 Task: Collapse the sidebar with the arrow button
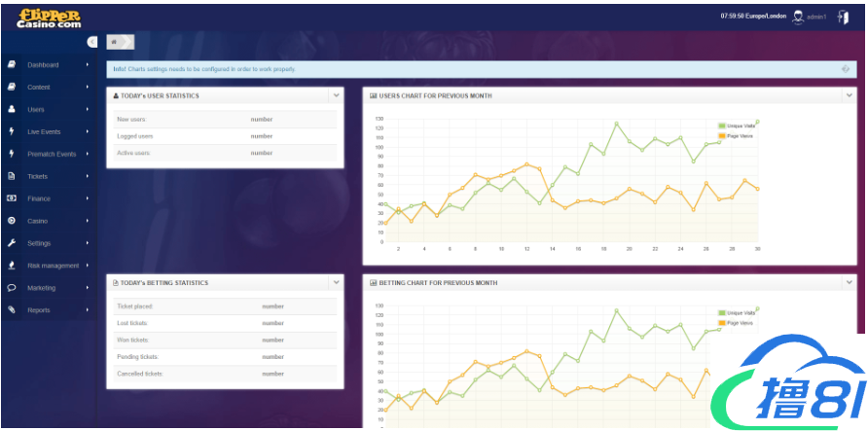pos(92,42)
